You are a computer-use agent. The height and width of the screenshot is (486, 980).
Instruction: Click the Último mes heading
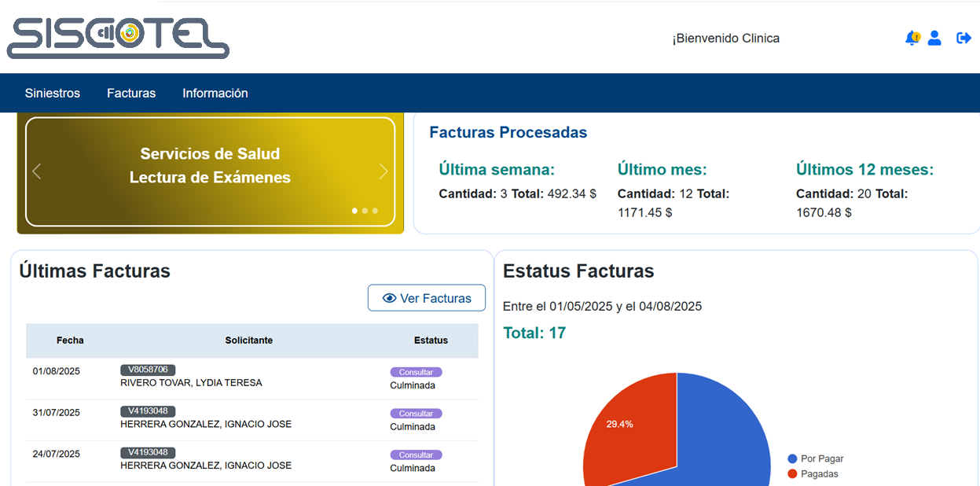663,169
